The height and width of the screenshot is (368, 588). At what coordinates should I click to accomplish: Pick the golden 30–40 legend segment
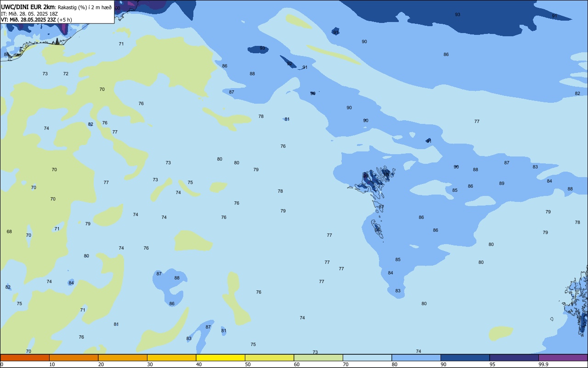[171, 357]
